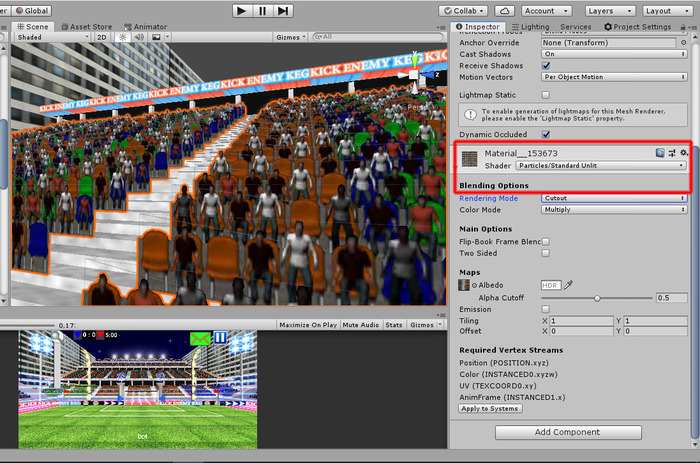This screenshot has height=463, width=700.
Task: Switch to the Lighting tab
Action: coord(530,27)
